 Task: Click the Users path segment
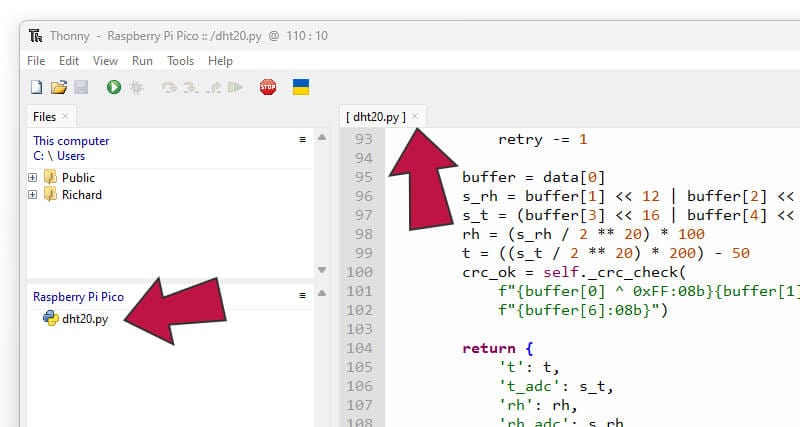point(71,156)
